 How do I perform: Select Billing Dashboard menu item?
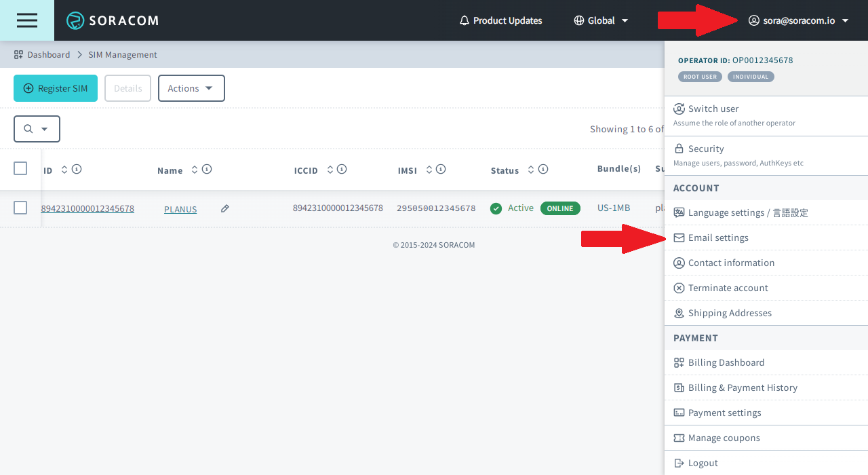(x=726, y=362)
